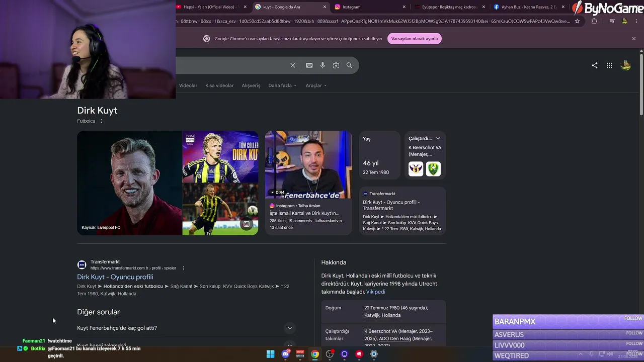Image resolution: width=644 pixels, height=362 pixels.
Task: Click the Google search input field
Action: point(231,65)
